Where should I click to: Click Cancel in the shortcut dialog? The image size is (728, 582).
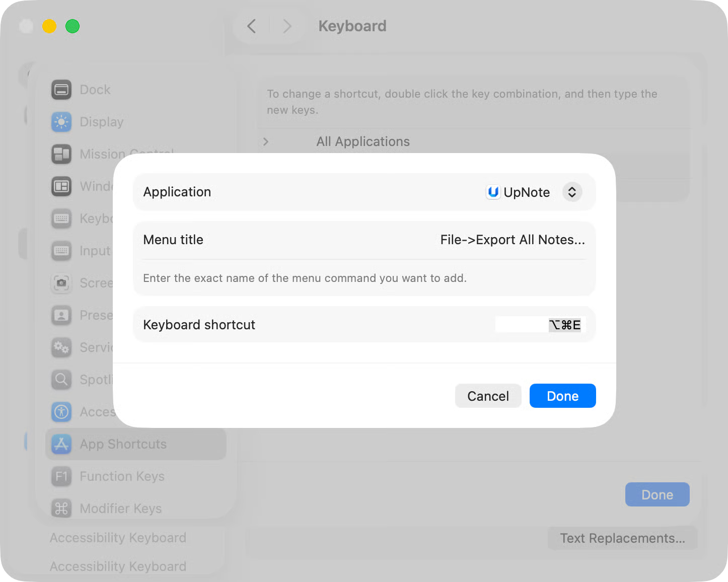[x=488, y=396]
